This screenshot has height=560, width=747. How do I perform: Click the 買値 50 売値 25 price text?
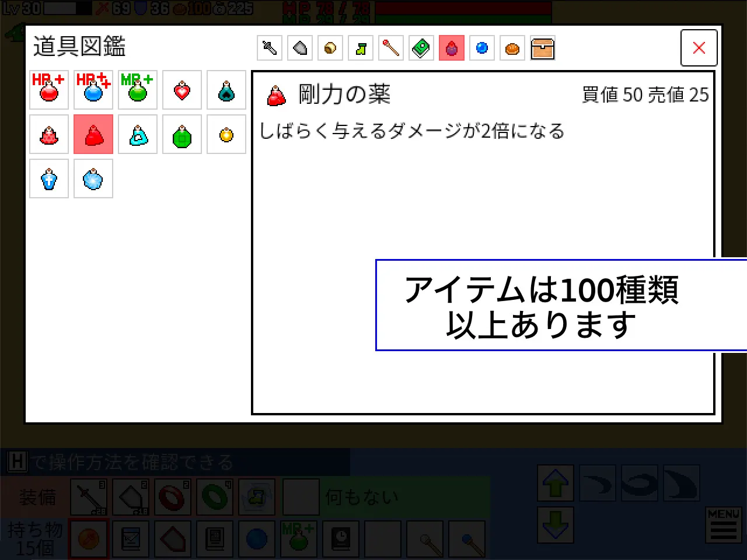pos(645,95)
